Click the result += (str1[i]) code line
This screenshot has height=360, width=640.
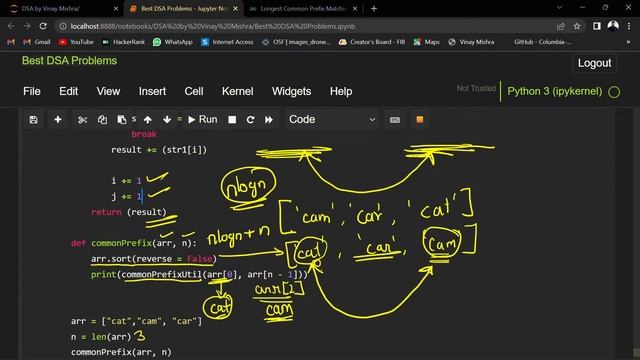(159, 150)
